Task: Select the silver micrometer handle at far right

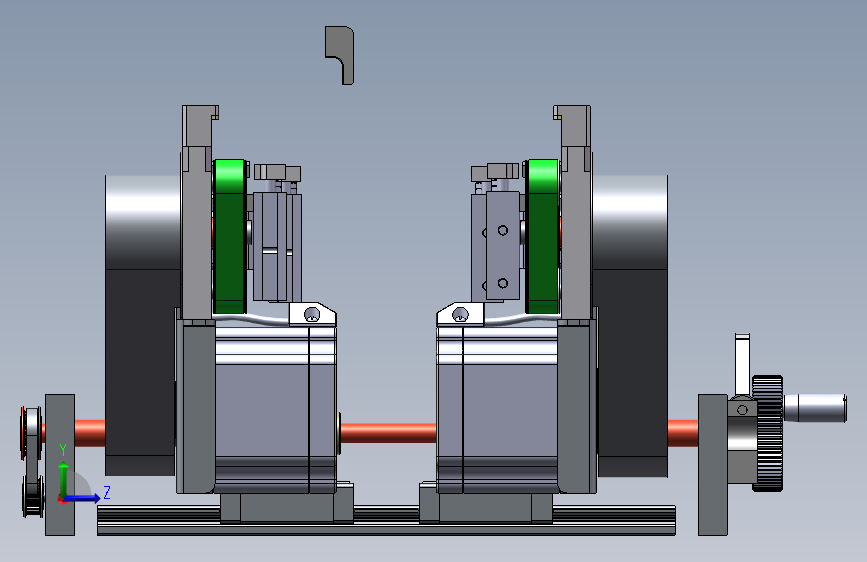Action: pyautogui.click(x=815, y=408)
